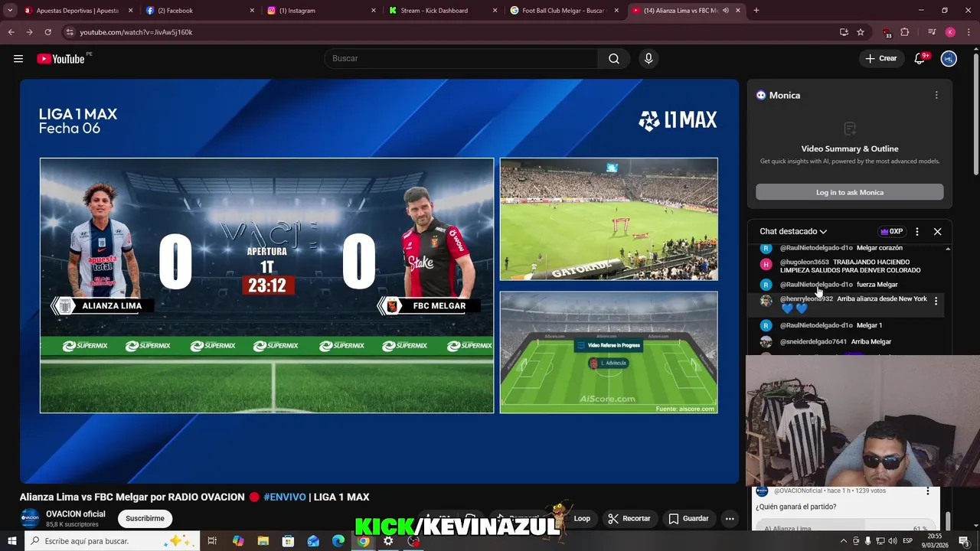Open options for henryleon message

(x=936, y=302)
